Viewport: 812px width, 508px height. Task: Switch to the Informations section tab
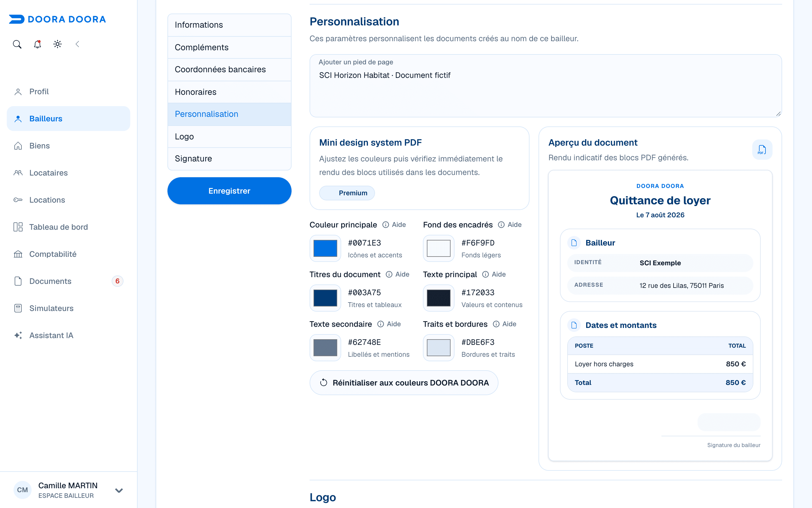(230, 25)
